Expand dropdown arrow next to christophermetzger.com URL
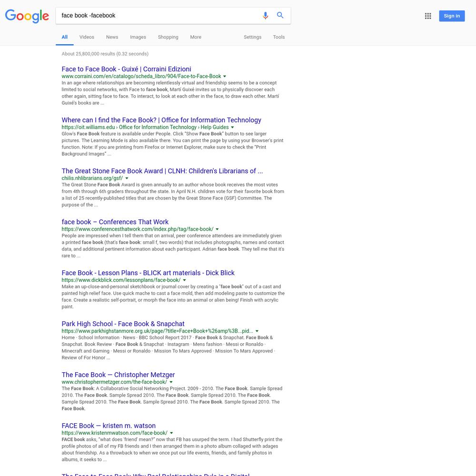 point(171,383)
